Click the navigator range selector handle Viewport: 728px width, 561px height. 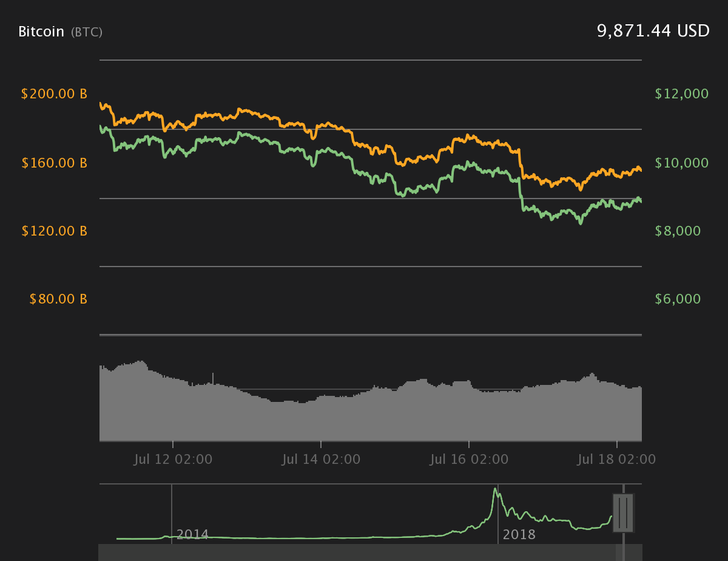pyautogui.click(x=623, y=513)
